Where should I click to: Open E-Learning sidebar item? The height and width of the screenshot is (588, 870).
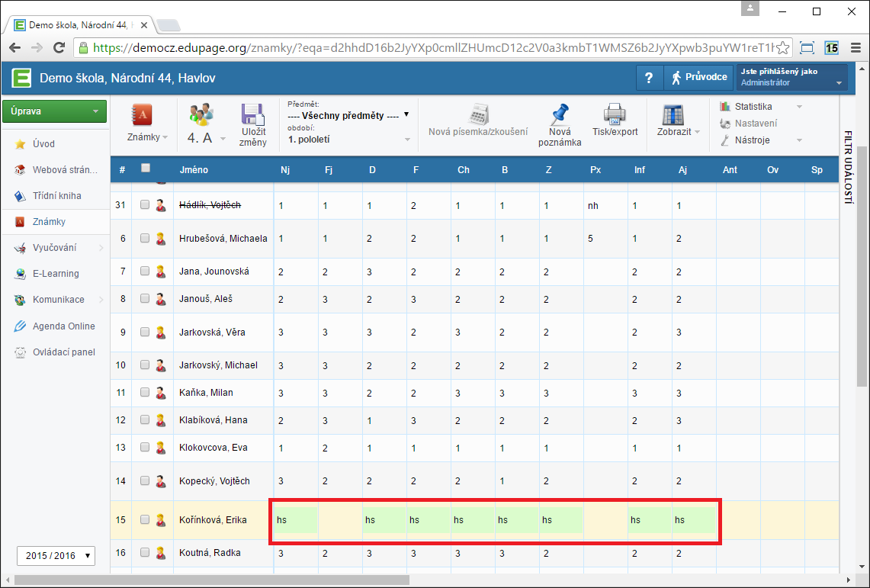(x=55, y=274)
